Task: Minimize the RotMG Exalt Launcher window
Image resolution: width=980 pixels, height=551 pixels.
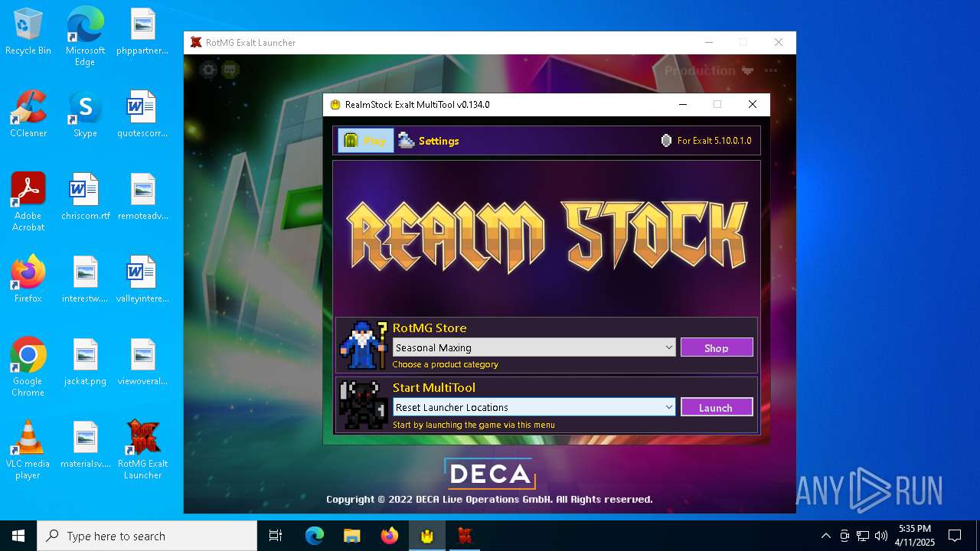Action: point(708,43)
